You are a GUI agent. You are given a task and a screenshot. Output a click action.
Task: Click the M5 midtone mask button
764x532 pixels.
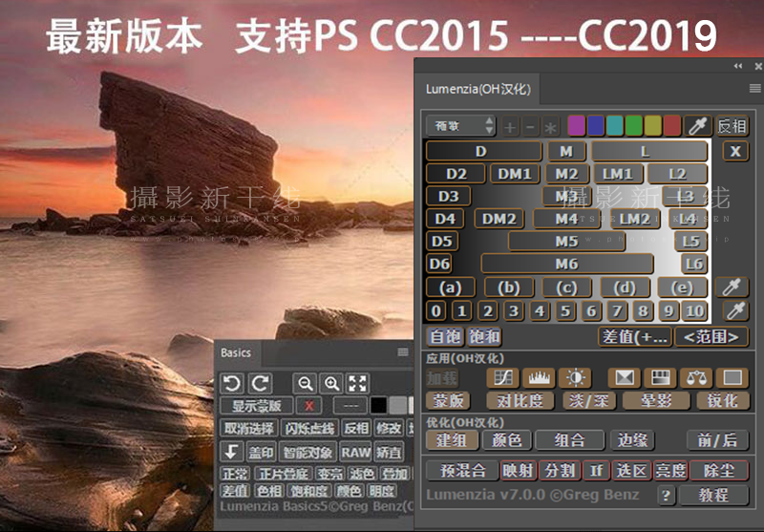tap(566, 241)
